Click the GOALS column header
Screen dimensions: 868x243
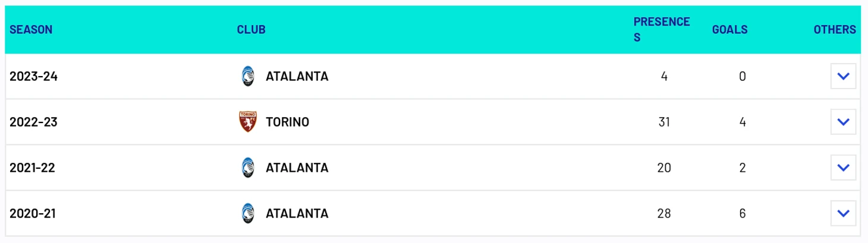(729, 30)
